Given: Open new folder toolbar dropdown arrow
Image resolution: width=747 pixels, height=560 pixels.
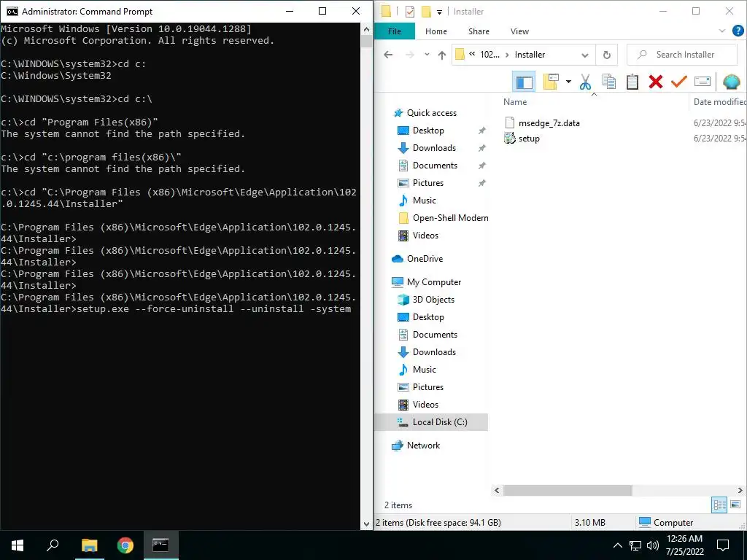Looking at the screenshot, I should pyautogui.click(x=568, y=82).
